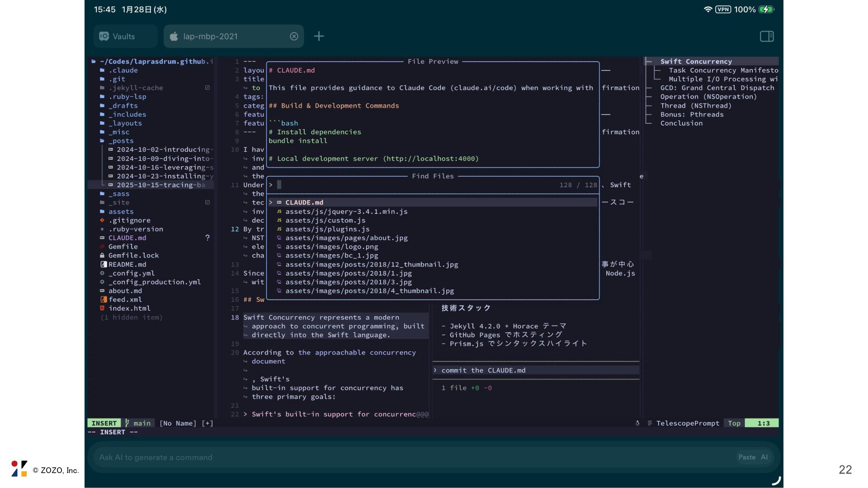
Task: Collapse the _posts folder
Action: point(120,141)
